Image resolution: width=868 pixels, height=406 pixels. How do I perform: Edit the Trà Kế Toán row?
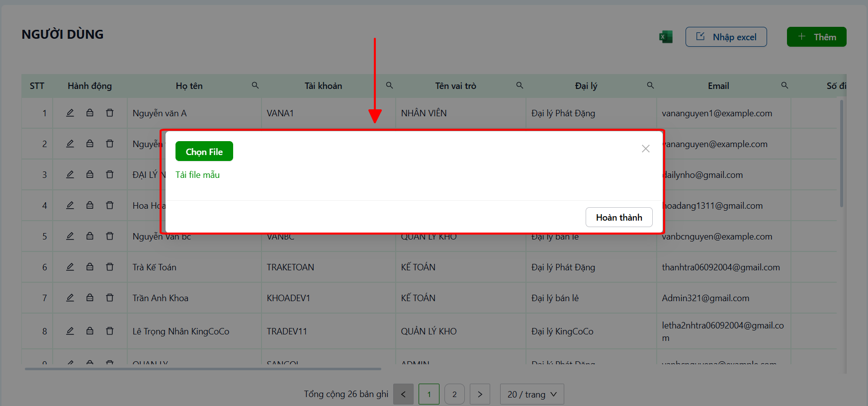click(x=70, y=267)
